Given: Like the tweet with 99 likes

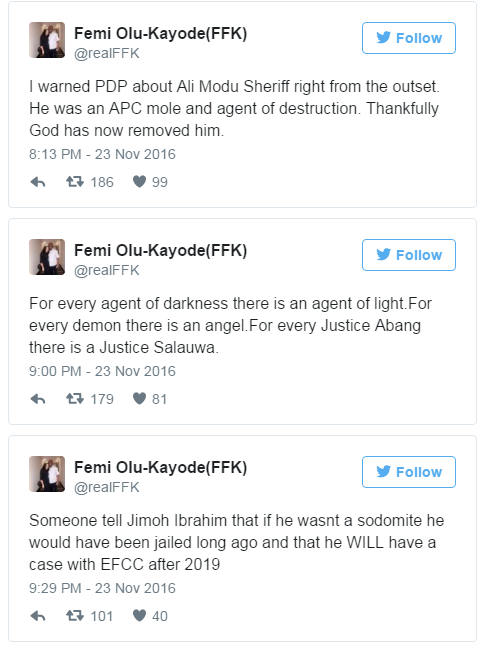Looking at the screenshot, I should pos(139,182).
